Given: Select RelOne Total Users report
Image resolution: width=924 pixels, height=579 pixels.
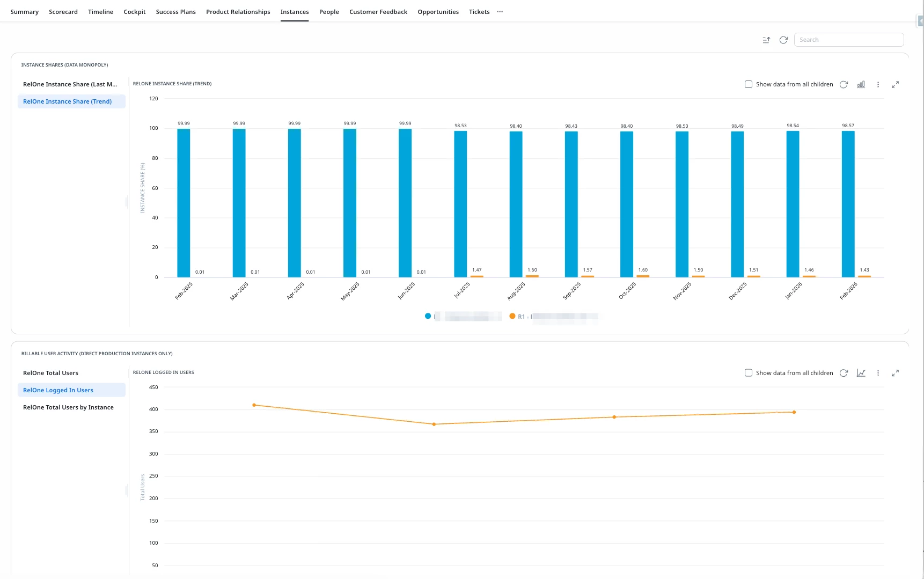Looking at the screenshot, I should 71,373.
